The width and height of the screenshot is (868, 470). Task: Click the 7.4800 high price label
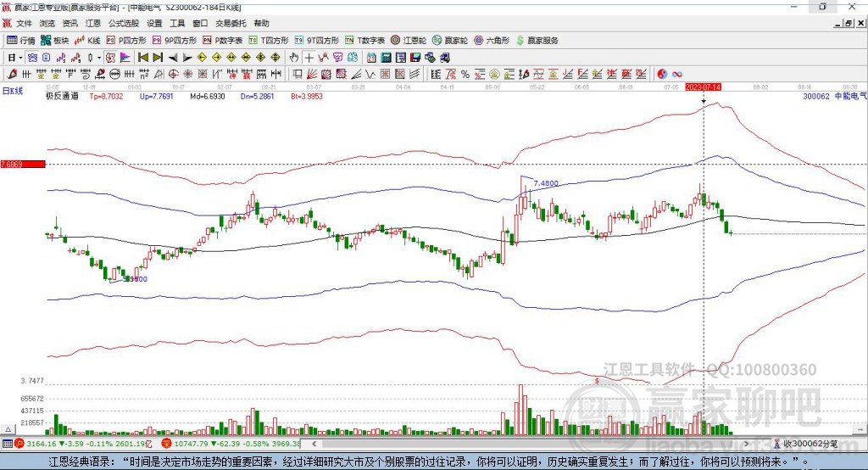(546, 183)
